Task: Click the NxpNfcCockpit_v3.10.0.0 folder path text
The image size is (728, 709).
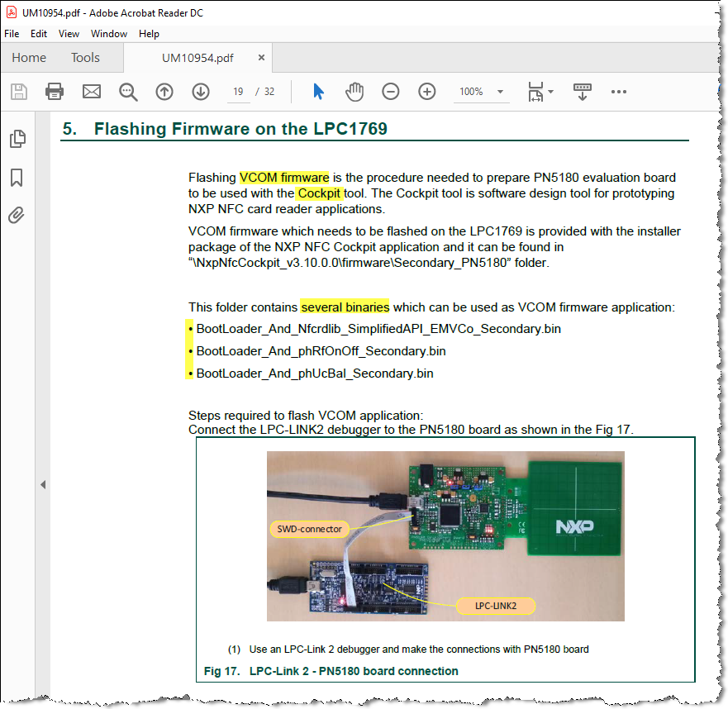Action: pos(350,263)
